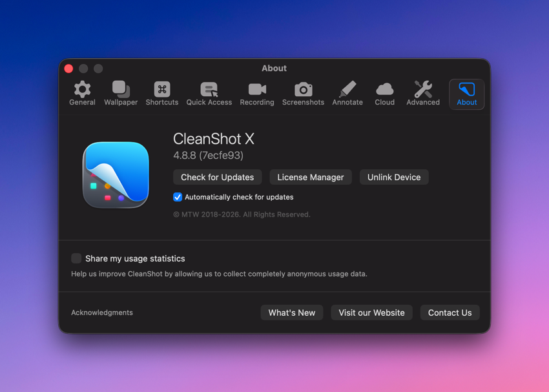Enable Share my usage statistics
This screenshot has height=392, width=549.
pyautogui.click(x=76, y=258)
